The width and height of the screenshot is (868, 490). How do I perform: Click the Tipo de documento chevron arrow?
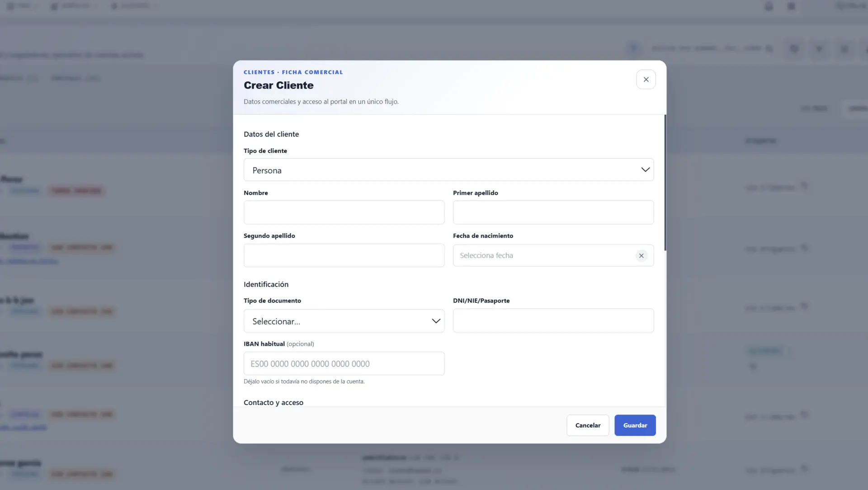click(436, 321)
